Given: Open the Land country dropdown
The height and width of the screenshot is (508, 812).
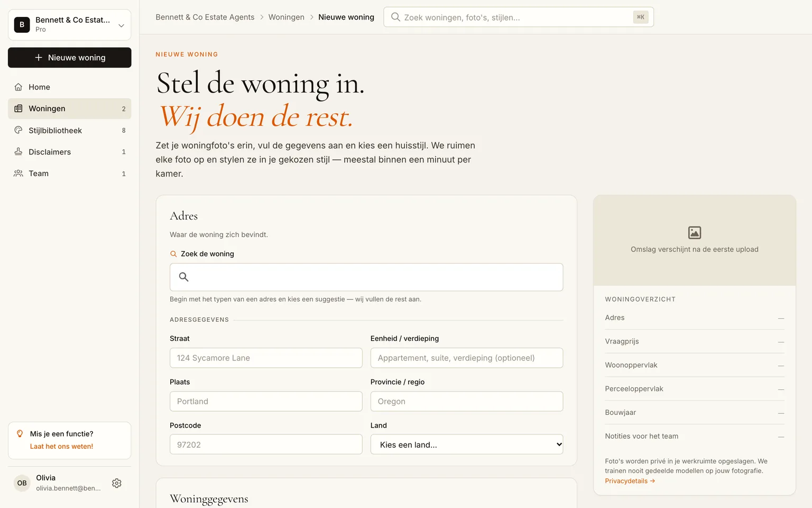Looking at the screenshot, I should click(x=467, y=444).
